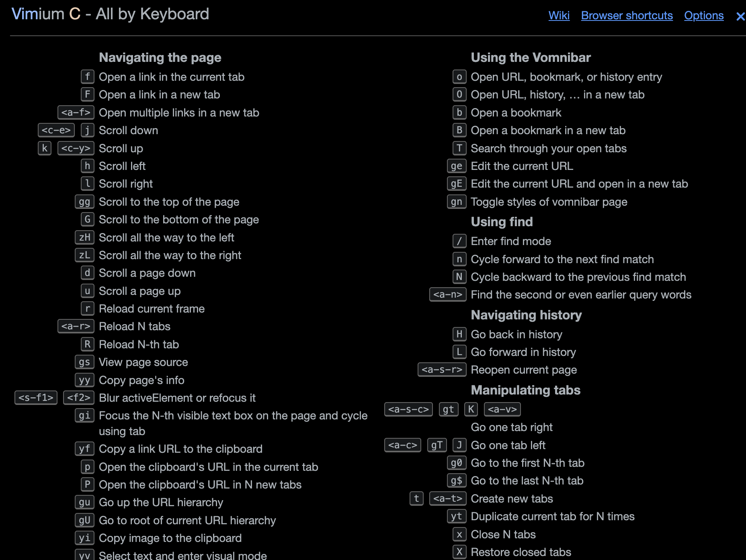Click the '<a-s-r>' key badge

tap(442, 370)
